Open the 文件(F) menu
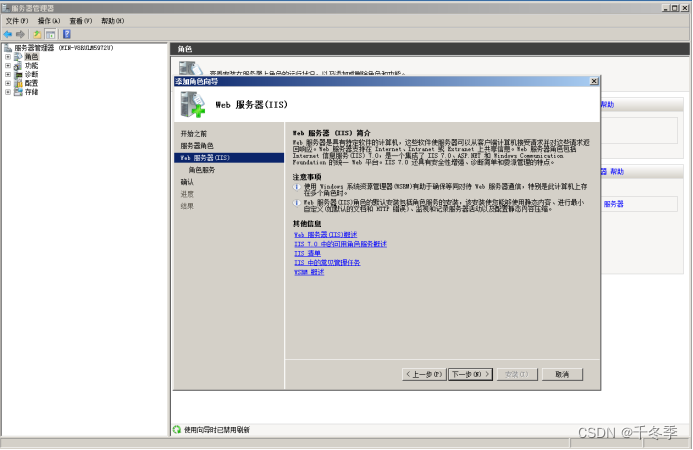The width and height of the screenshot is (693, 450). pos(17,21)
